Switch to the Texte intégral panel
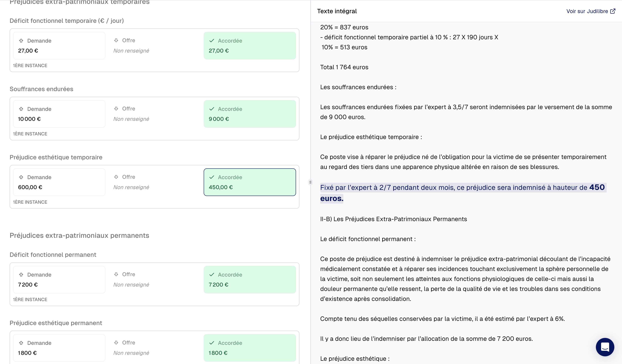Image resolution: width=622 pixels, height=364 pixels. point(337,11)
